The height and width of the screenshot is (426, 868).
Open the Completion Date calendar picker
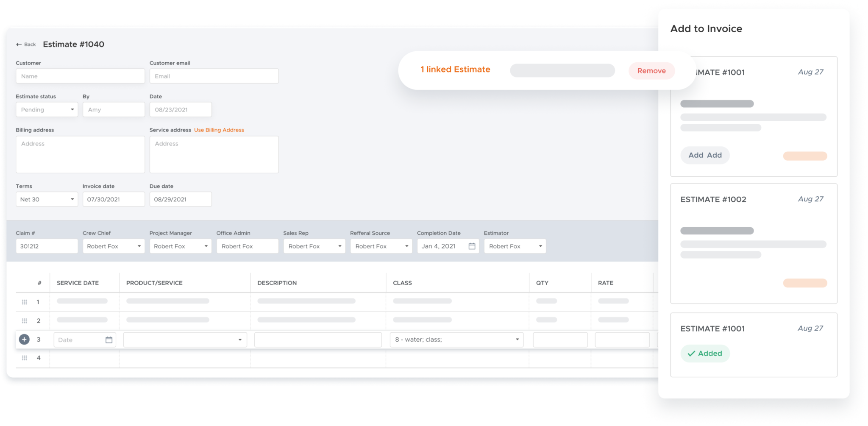472,246
